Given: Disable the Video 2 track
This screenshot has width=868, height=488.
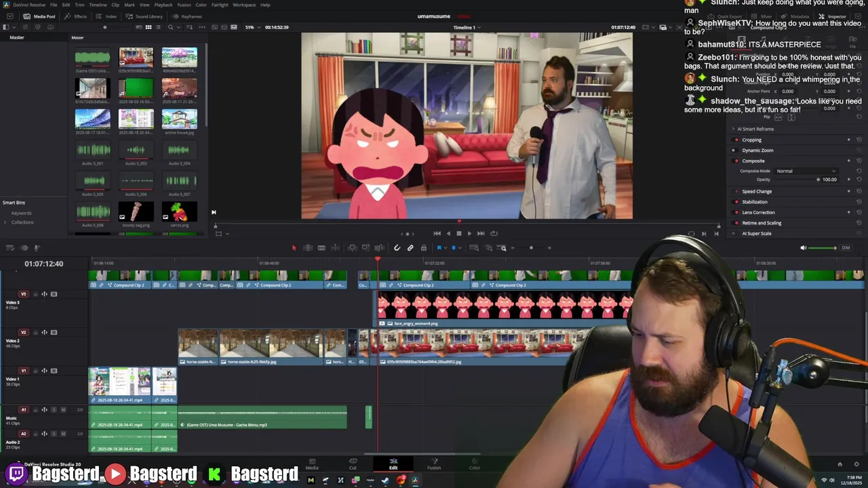Looking at the screenshot, I should [54, 332].
